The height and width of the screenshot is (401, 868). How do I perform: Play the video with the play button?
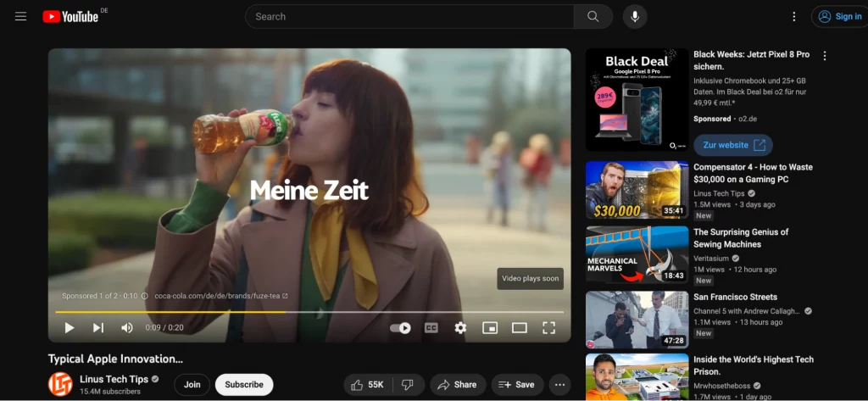70,328
